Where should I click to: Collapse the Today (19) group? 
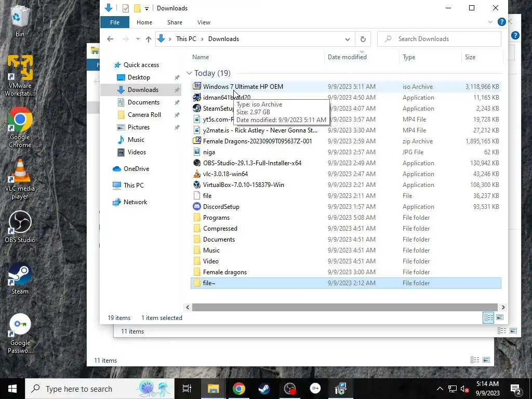tap(189, 73)
